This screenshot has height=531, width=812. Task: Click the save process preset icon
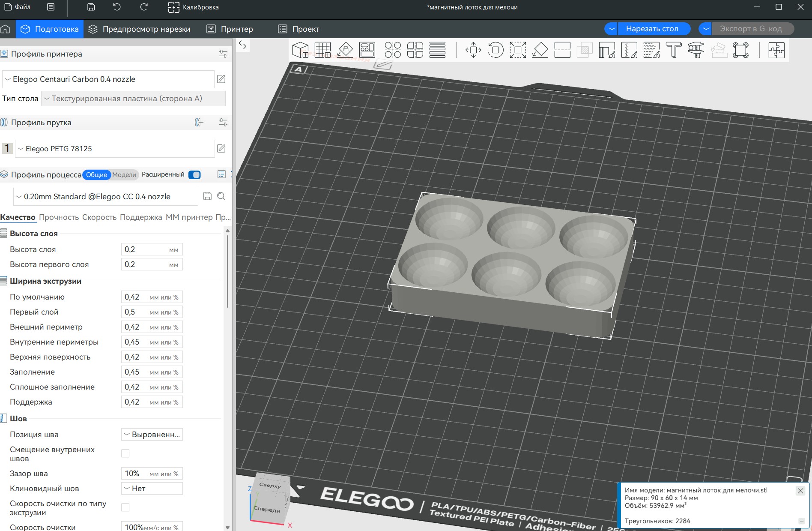point(207,196)
